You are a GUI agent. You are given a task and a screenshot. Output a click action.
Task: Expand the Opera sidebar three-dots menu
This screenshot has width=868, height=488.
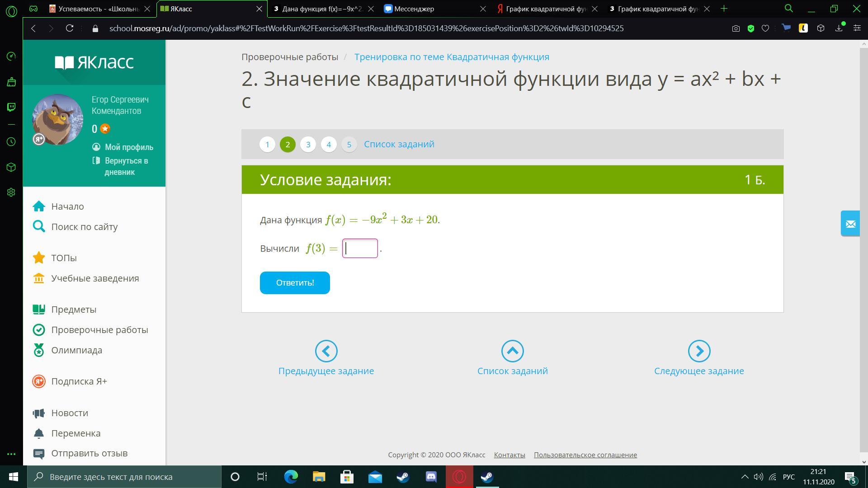tap(11, 454)
